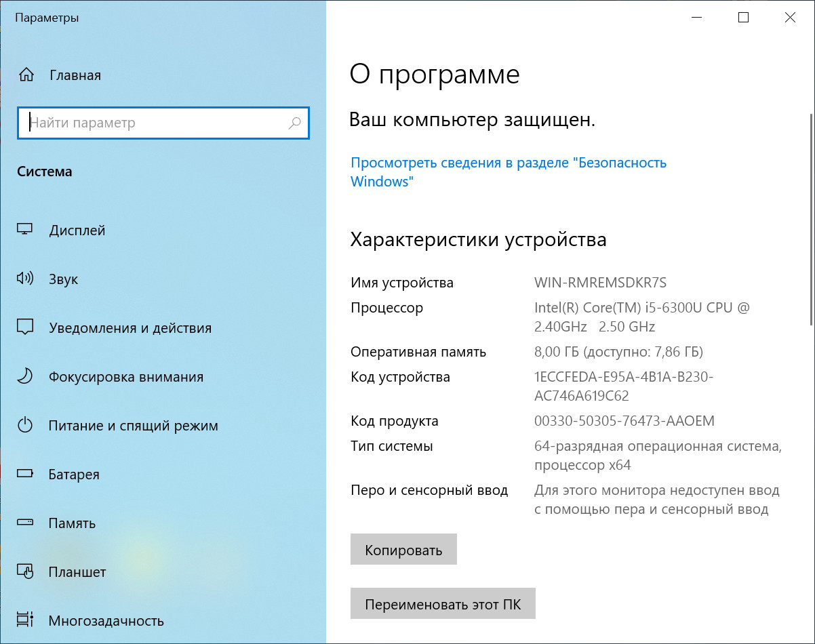
Task: Open Многозадачность via its icon
Action: coord(25,621)
